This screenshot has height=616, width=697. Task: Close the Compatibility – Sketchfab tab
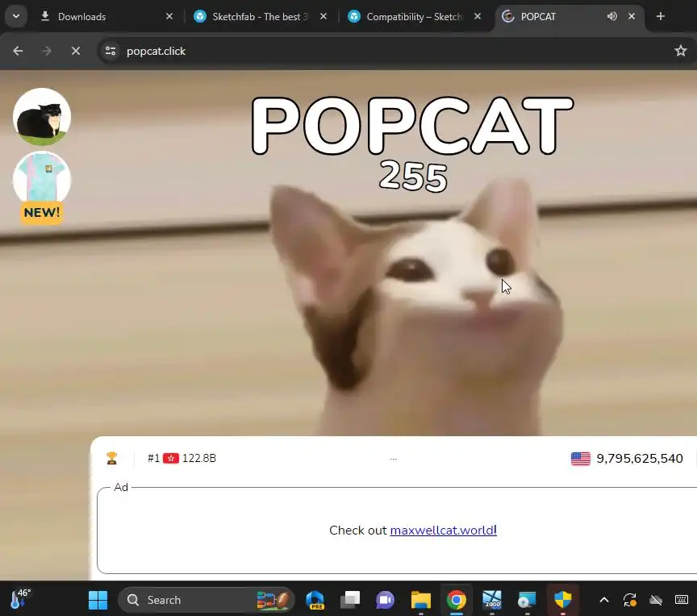point(478,16)
